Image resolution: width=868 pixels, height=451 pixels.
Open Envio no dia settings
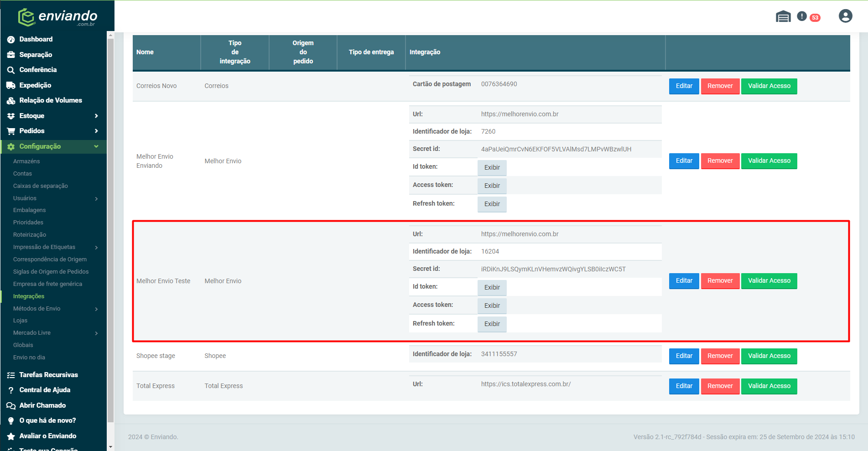point(29,358)
